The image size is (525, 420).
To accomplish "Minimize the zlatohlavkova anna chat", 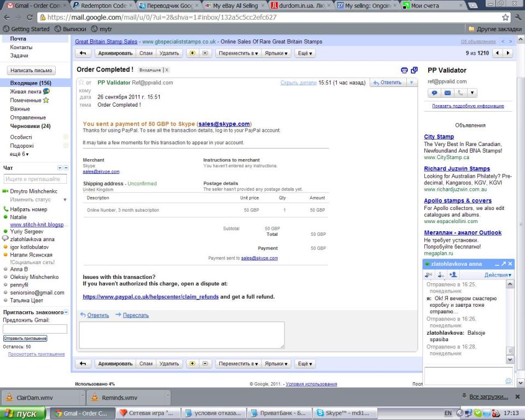I will [x=497, y=264].
